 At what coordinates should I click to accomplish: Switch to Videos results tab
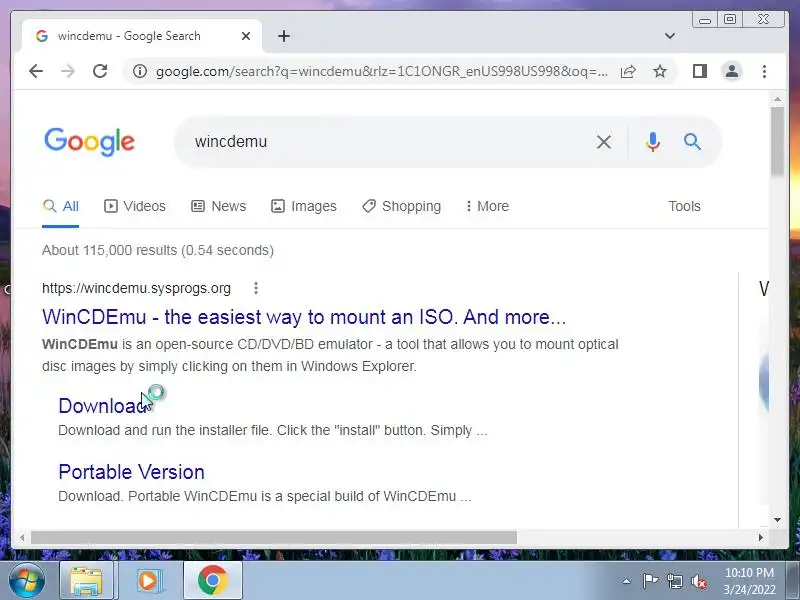pyautogui.click(x=135, y=206)
